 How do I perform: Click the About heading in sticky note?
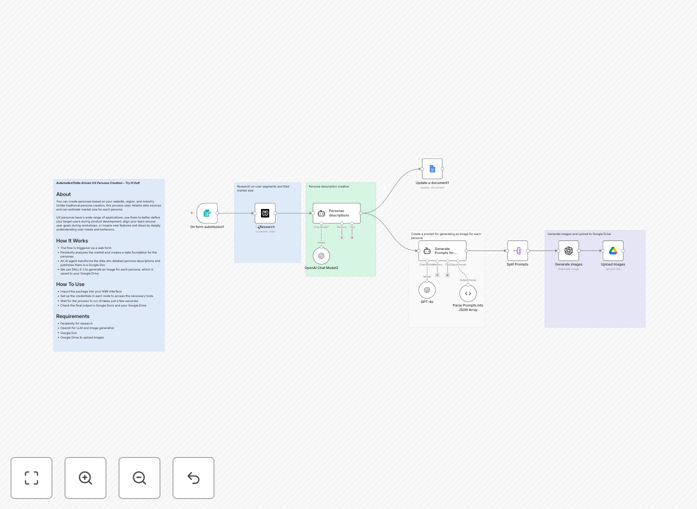(x=64, y=194)
